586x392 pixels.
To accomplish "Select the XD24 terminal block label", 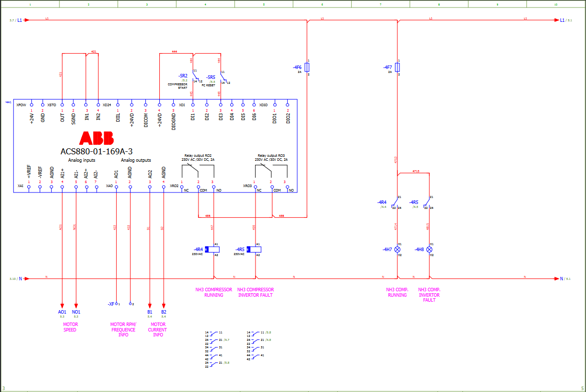I will (107, 105).
